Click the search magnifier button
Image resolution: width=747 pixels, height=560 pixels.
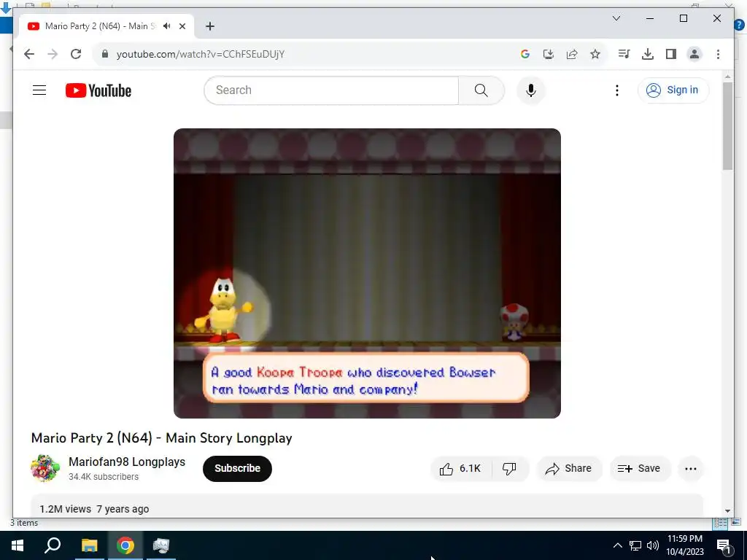tap(481, 90)
